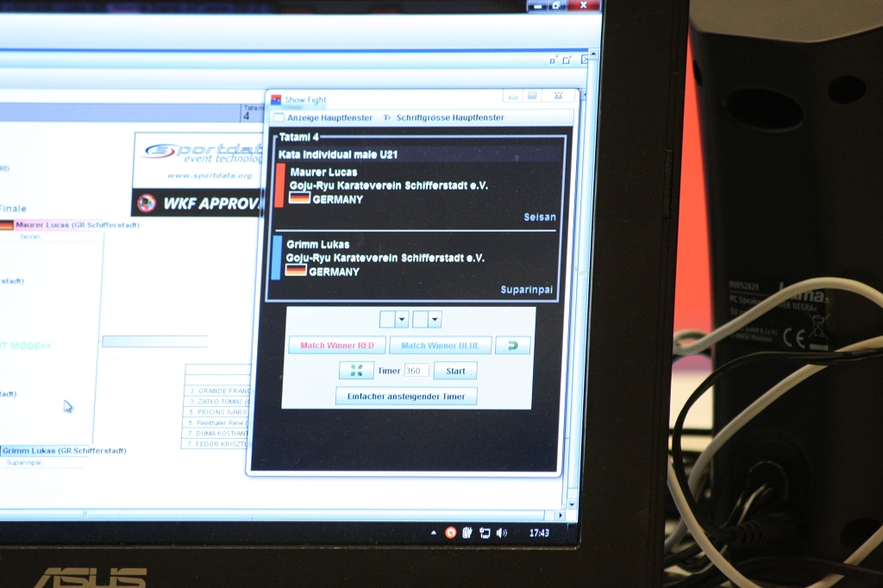Click the Match Winner BLUE button
Screen dimensions: 883x588
point(441,345)
